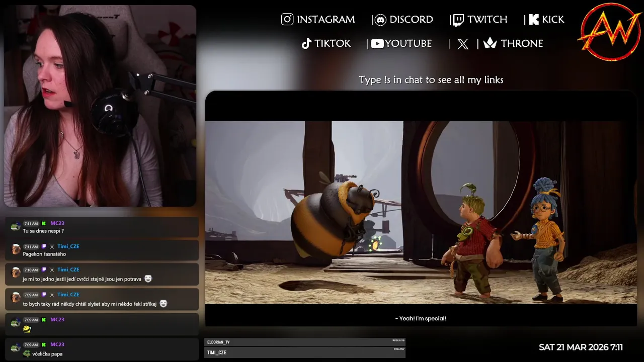644x362 pixels.
Task: Click the 7:10 AM timestamp in chat
Action: coord(31,269)
